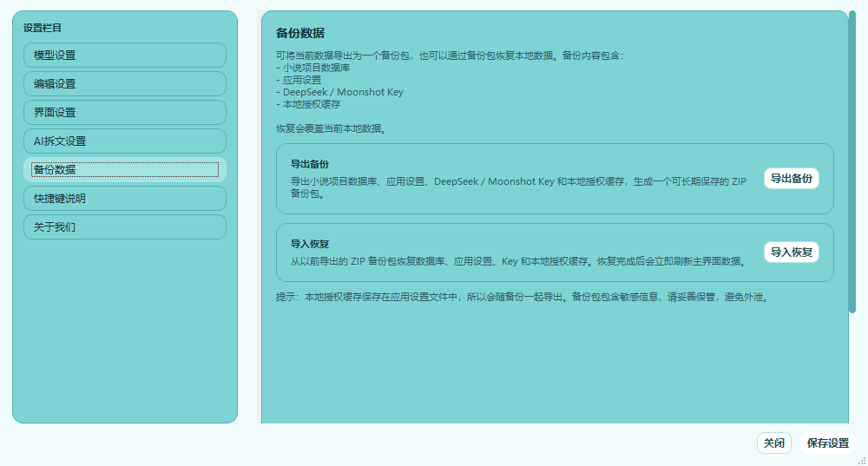Click the '- 小说项目数据库' list line

click(313, 68)
